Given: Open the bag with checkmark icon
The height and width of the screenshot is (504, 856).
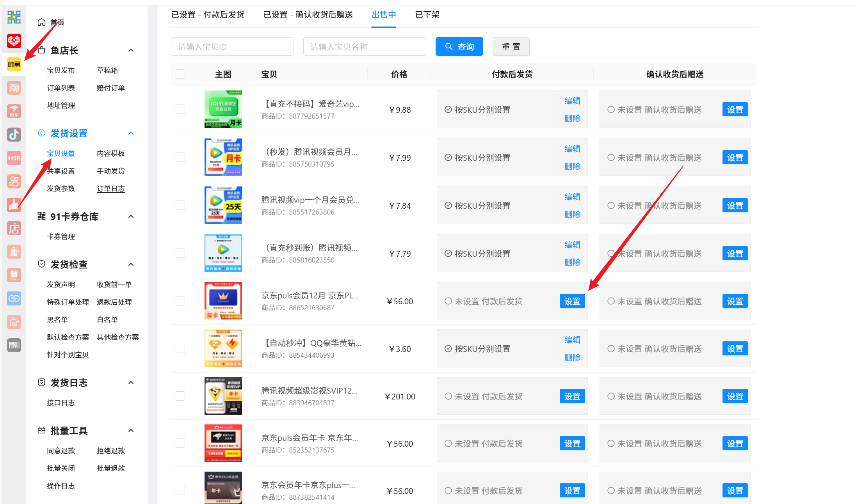Looking at the screenshot, I should (x=14, y=322).
